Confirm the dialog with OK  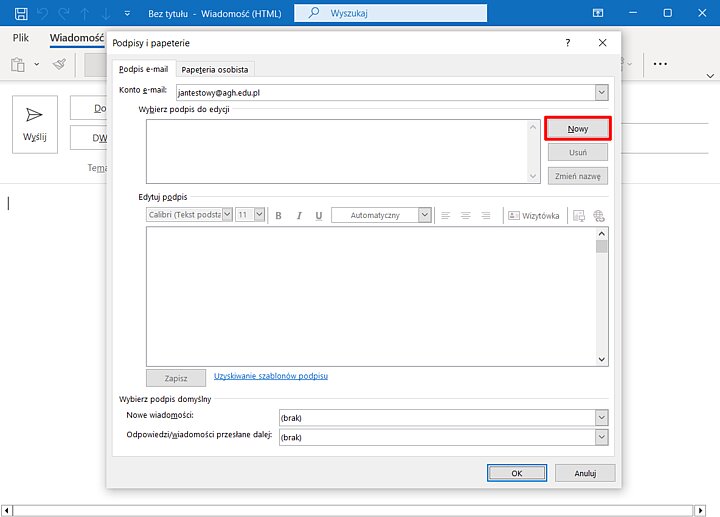pyautogui.click(x=517, y=473)
